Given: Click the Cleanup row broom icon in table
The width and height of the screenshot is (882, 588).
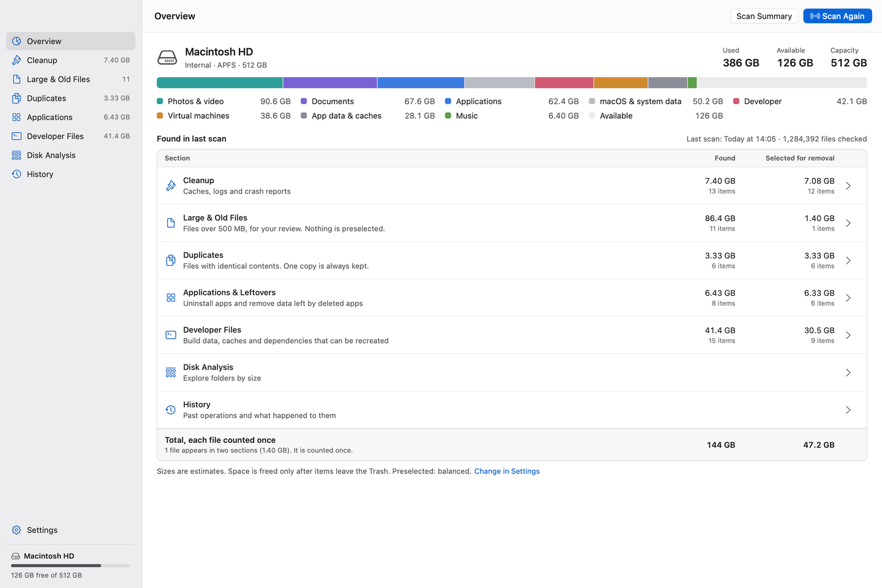Looking at the screenshot, I should (171, 186).
